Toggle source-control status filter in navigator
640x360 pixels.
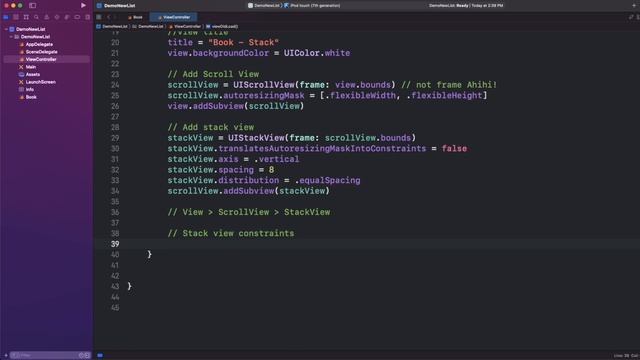tap(87, 356)
